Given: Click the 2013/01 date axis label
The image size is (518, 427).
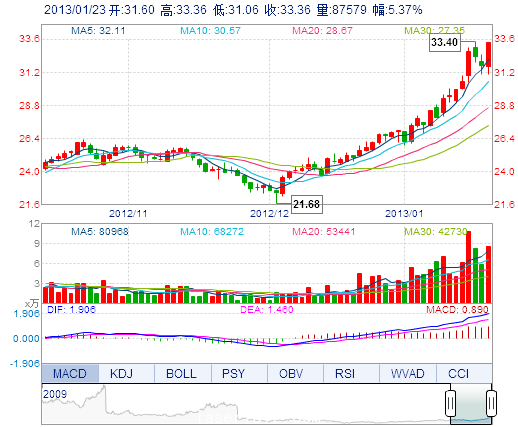Looking at the screenshot, I should (x=404, y=214).
